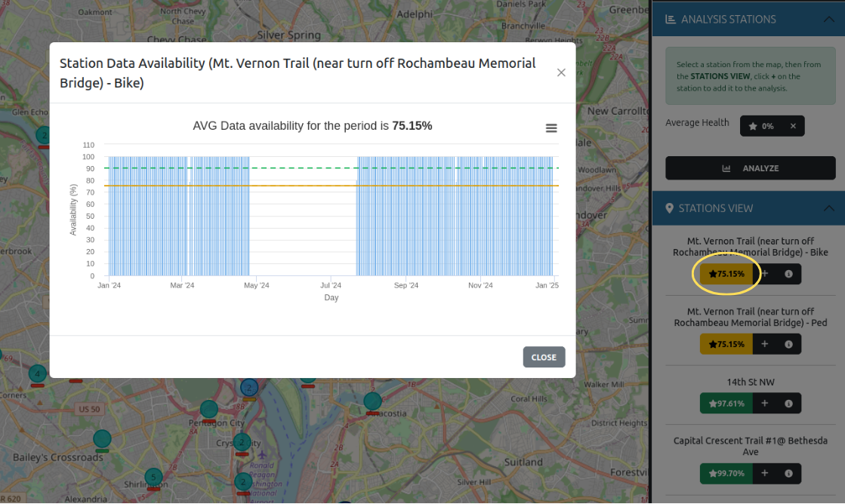Image resolution: width=845 pixels, height=504 pixels.
Task: Click the ANALYZE button
Action: 750,168
